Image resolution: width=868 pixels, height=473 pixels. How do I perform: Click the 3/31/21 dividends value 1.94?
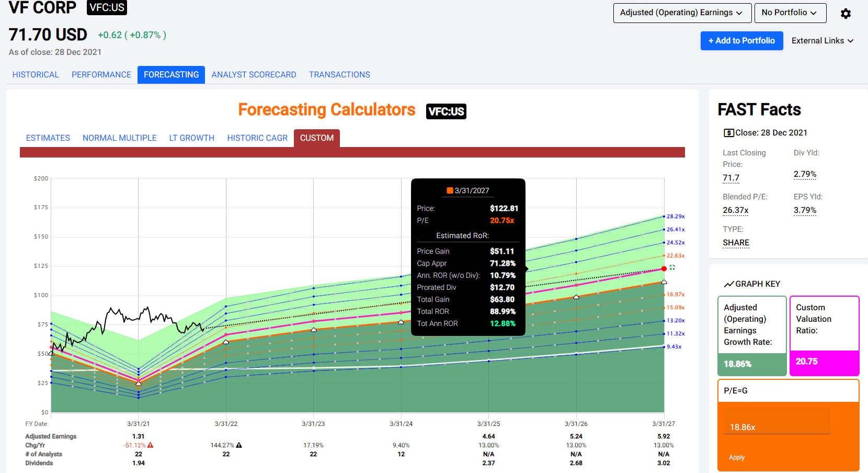139,463
